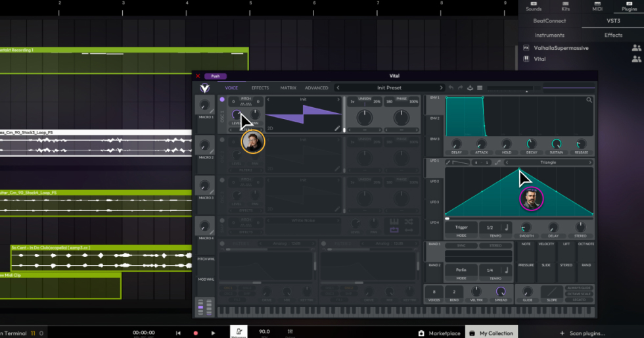Viewport: 644px width, 338px height.
Task: Click the Sounds icon in browser
Action: (x=534, y=3)
